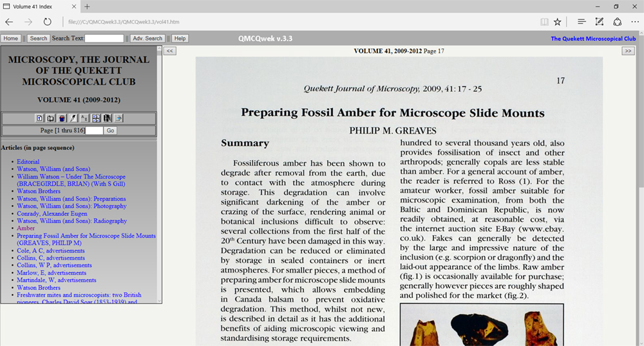Refresh the page in the browser
Viewport: 644px width, 346px height.
click(x=47, y=21)
